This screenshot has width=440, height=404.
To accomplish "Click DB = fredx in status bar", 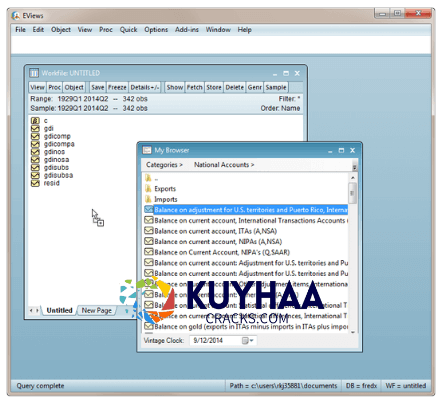I will [361, 386].
